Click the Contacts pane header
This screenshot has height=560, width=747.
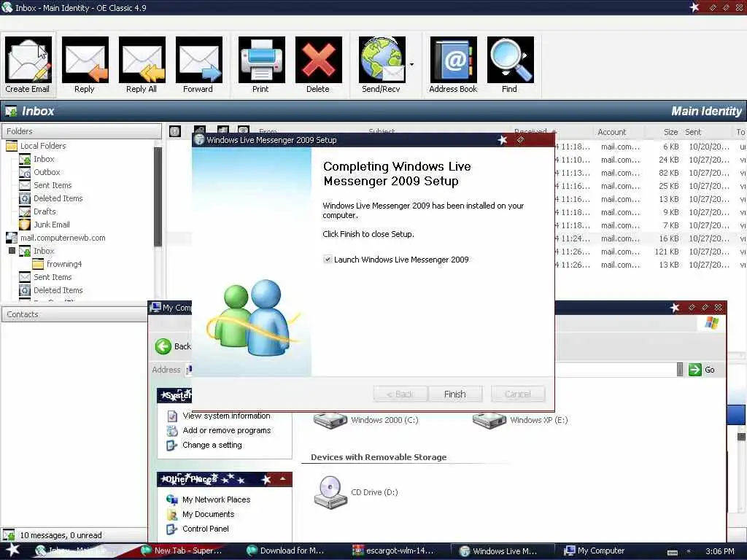coord(74,314)
